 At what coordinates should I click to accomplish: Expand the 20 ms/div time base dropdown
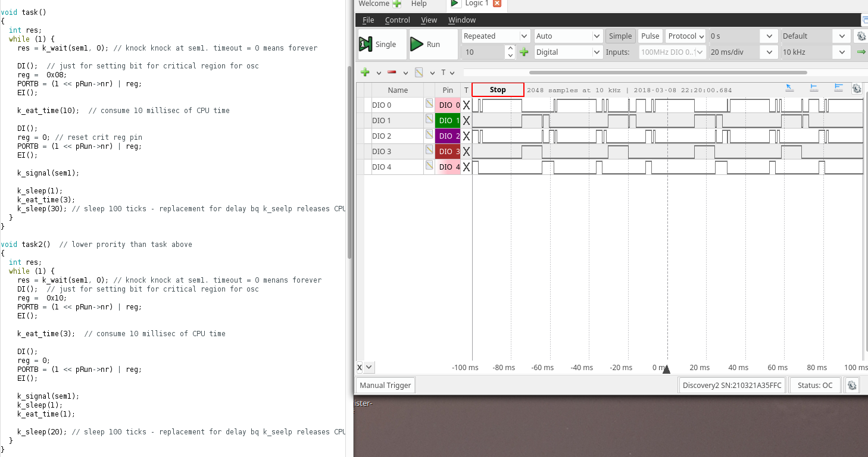click(744, 52)
